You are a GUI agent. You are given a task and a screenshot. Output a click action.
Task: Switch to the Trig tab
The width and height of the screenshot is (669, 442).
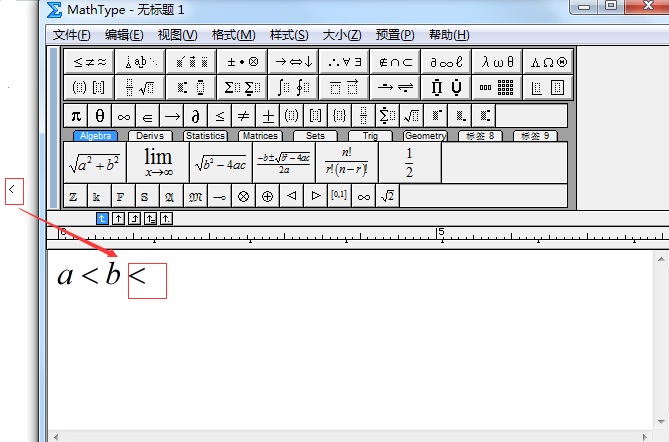[370, 136]
